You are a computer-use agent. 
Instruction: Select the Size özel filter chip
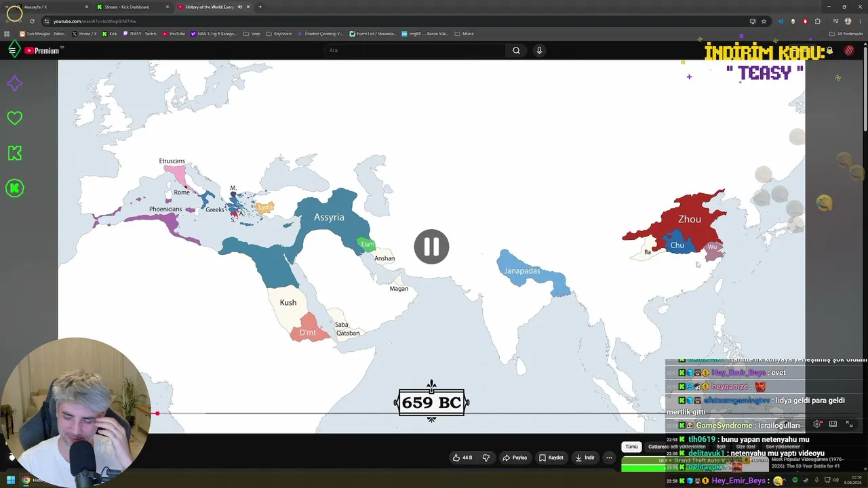745,447
